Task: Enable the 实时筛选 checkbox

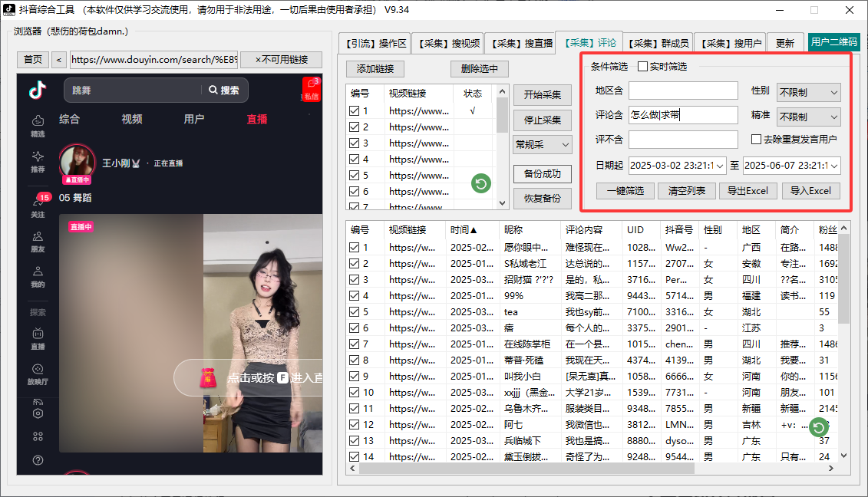Action: (643, 67)
